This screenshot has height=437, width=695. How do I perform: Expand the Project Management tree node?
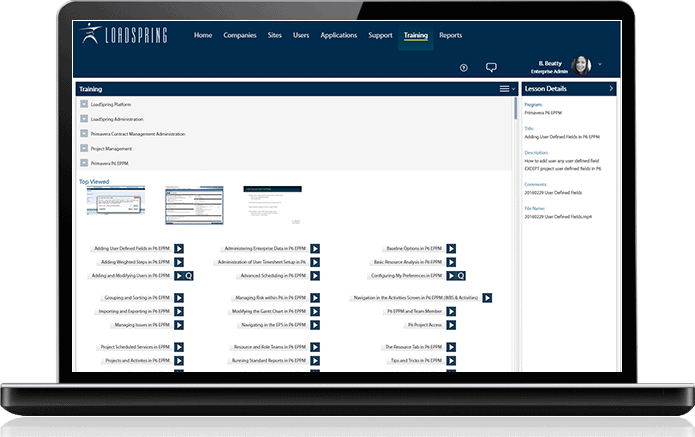point(84,148)
